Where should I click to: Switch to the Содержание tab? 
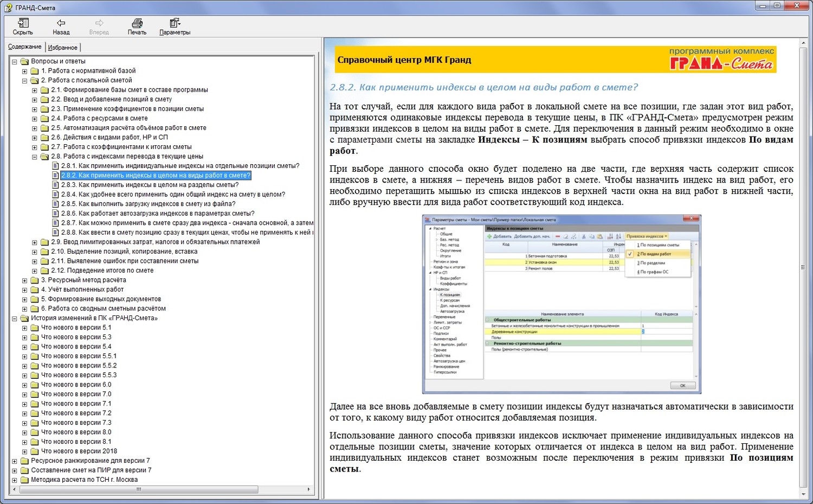point(24,47)
